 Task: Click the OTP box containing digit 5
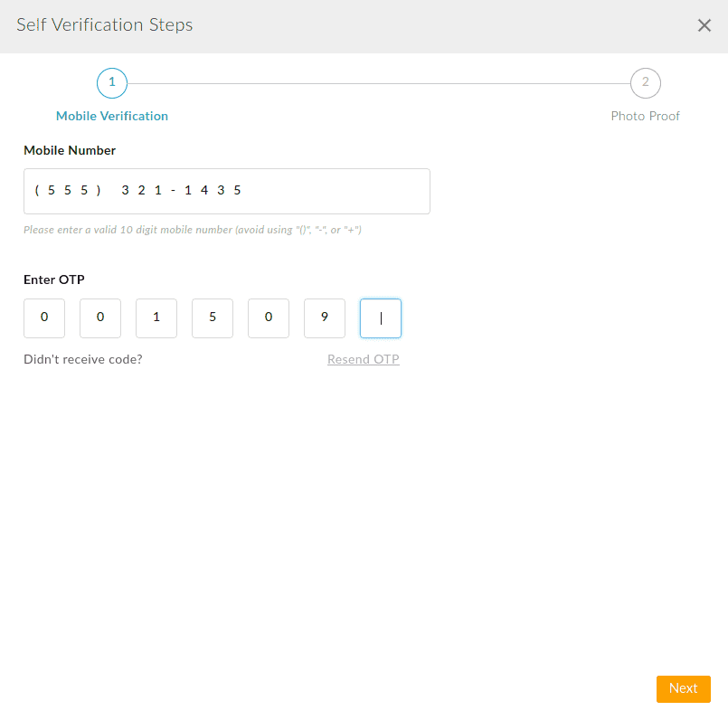pos(212,317)
